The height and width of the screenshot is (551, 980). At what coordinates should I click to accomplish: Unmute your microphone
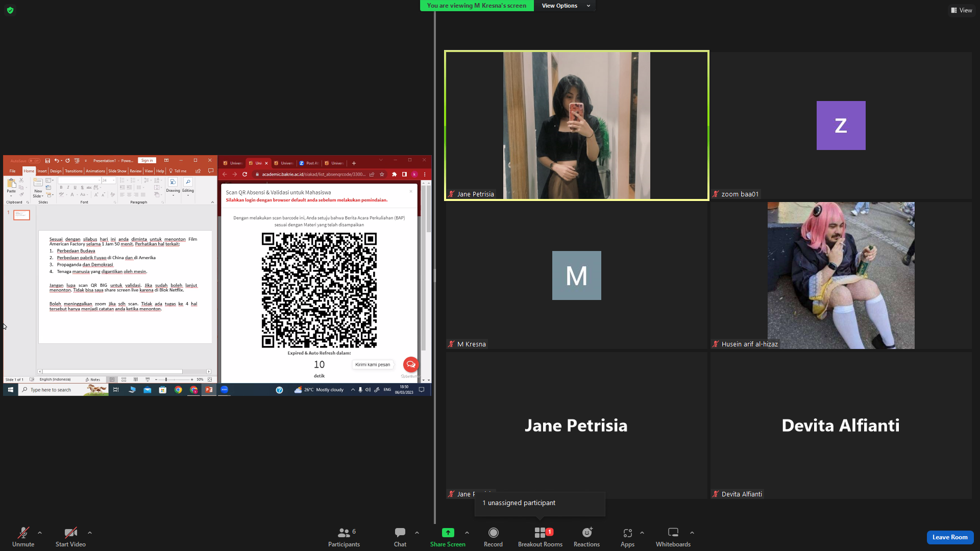[x=23, y=537]
